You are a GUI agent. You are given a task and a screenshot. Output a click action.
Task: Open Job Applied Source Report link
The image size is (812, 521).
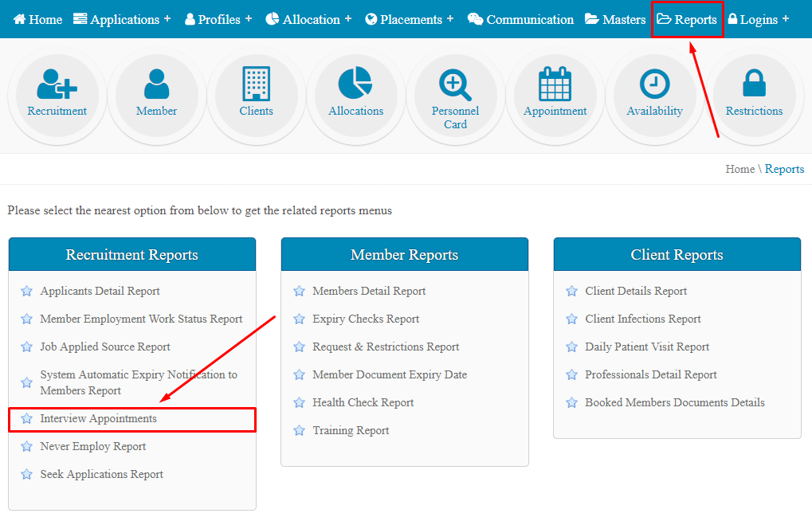coord(105,347)
